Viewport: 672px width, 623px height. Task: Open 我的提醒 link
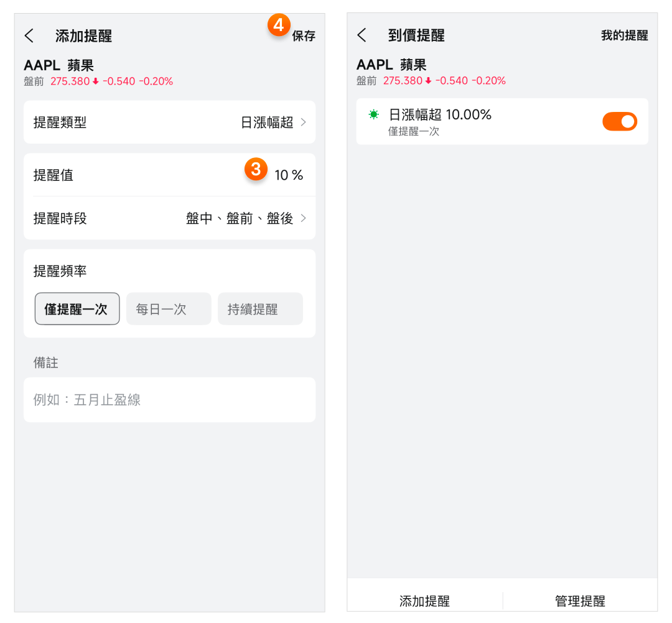624,35
